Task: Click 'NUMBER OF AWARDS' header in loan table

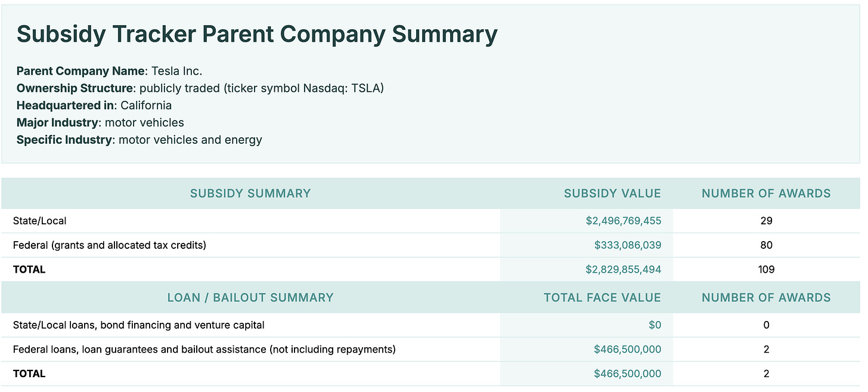Action: 766,298
